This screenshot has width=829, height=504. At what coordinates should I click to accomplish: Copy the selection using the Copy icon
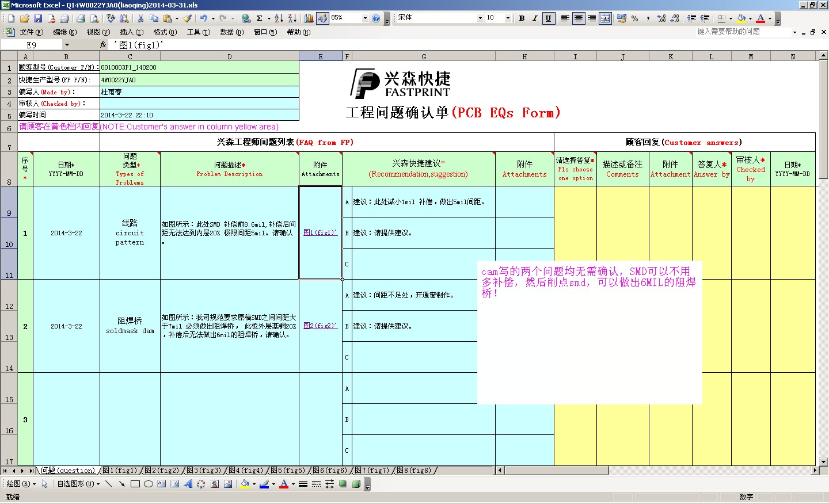coord(154,18)
